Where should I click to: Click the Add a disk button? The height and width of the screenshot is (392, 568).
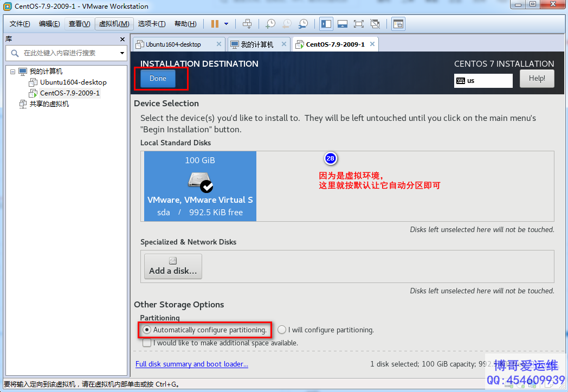coord(173,266)
